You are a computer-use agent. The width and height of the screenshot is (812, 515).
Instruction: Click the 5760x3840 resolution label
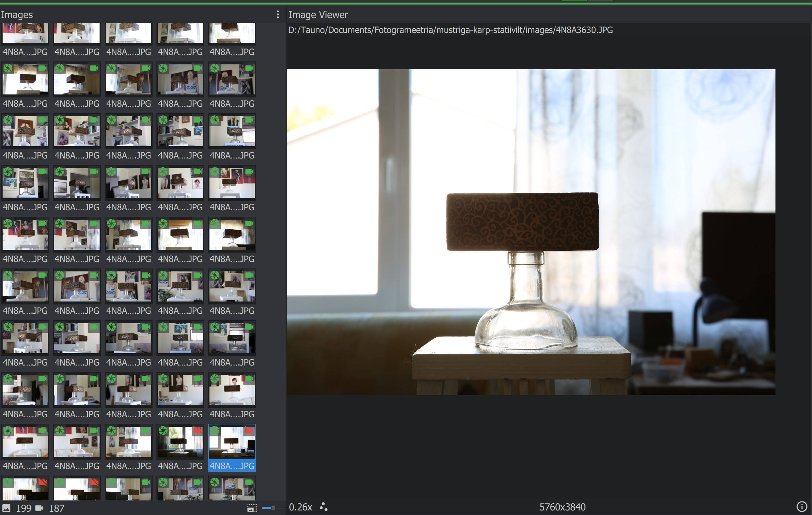562,507
